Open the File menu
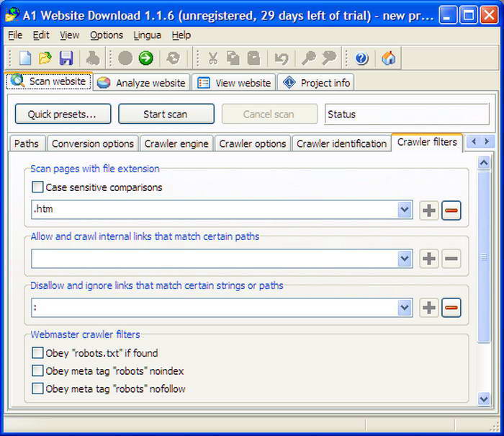 tap(15, 35)
